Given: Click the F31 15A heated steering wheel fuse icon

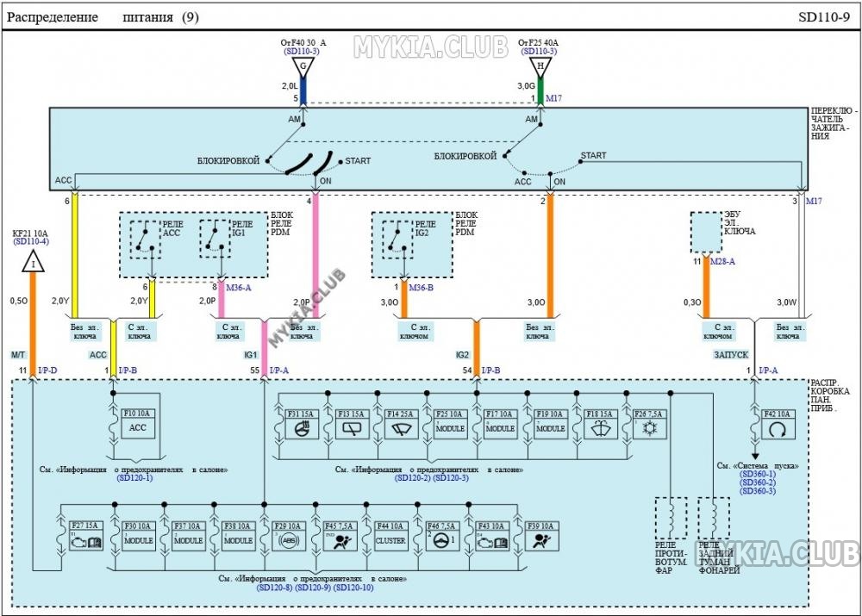Looking at the screenshot, I should 301,429.
